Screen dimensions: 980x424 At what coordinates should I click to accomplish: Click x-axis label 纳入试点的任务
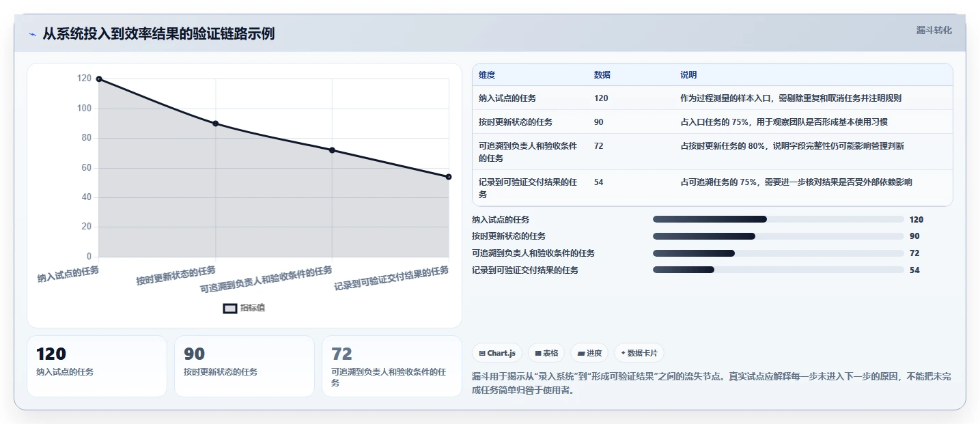[x=68, y=274]
